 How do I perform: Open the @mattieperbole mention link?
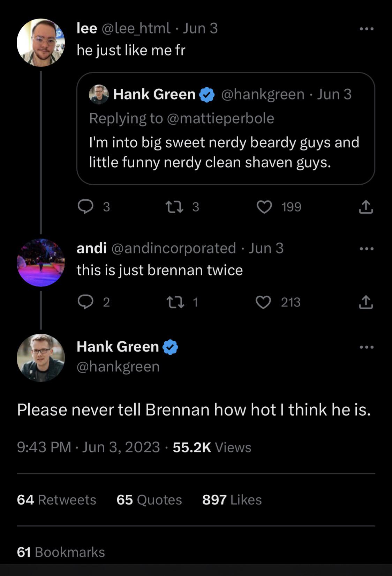[x=220, y=118]
